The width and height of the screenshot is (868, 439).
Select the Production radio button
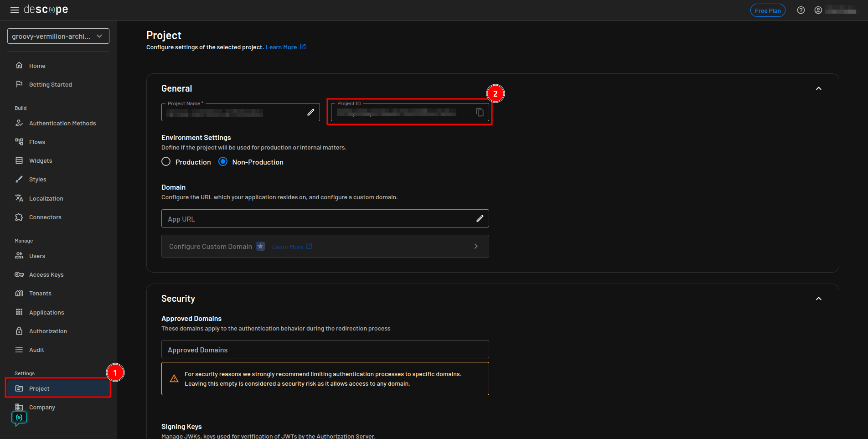point(166,162)
